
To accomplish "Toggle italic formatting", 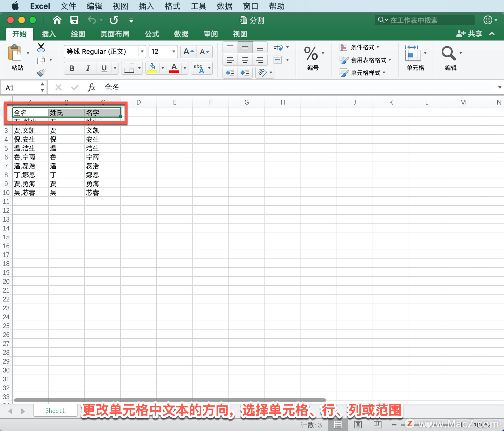I will tap(88, 68).
